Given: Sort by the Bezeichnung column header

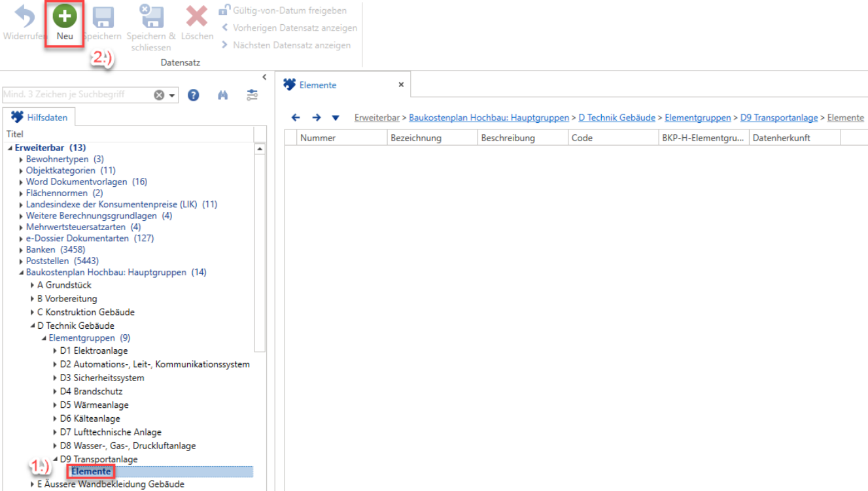Looking at the screenshot, I should click(x=432, y=138).
